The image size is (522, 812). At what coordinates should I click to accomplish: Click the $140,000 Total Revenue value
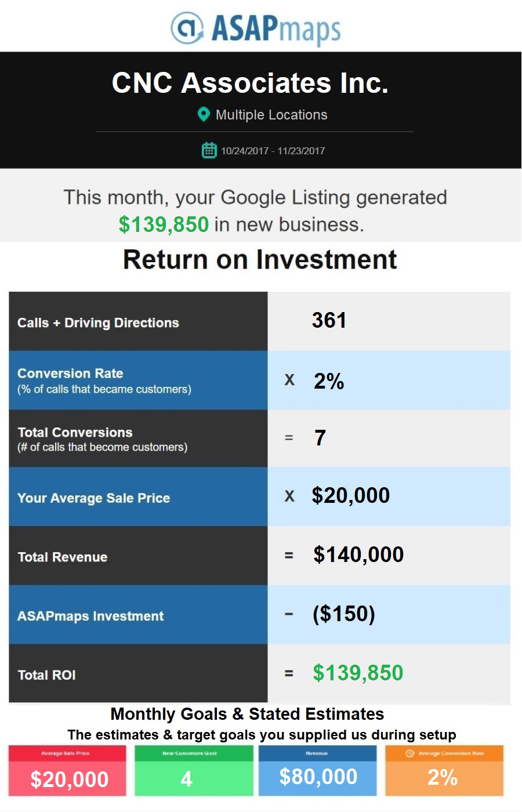click(x=358, y=555)
